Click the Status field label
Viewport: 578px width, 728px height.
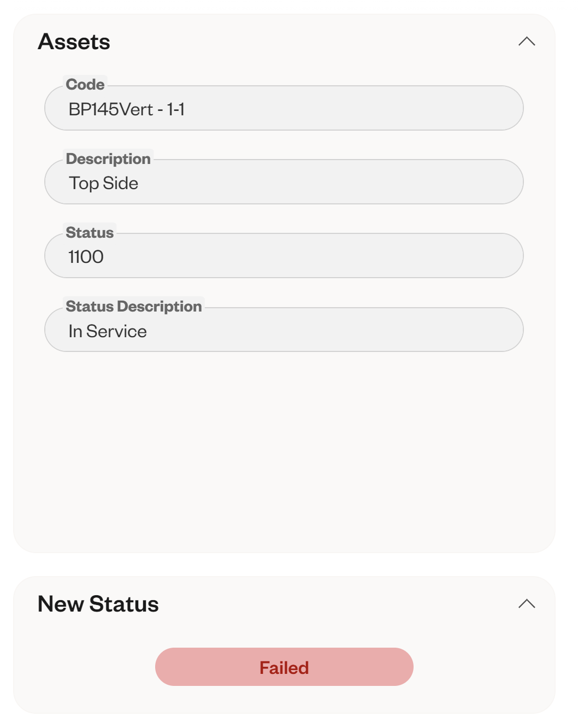pyautogui.click(x=90, y=233)
